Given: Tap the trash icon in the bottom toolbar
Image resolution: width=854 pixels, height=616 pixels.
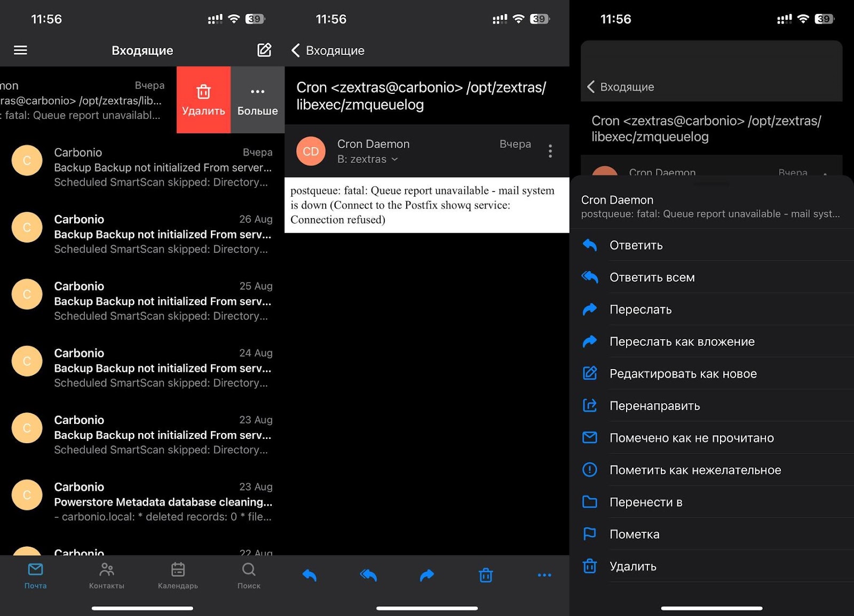Looking at the screenshot, I should 486,575.
